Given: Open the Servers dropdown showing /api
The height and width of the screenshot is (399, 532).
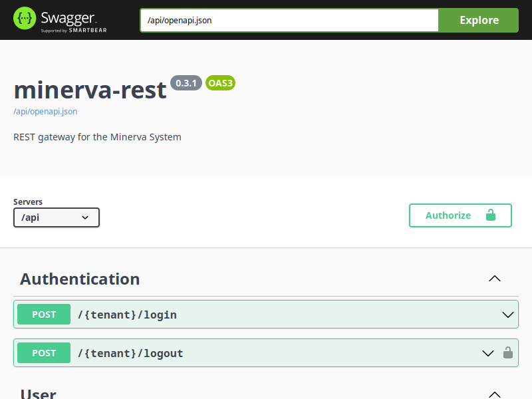Looking at the screenshot, I should pos(57,217).
